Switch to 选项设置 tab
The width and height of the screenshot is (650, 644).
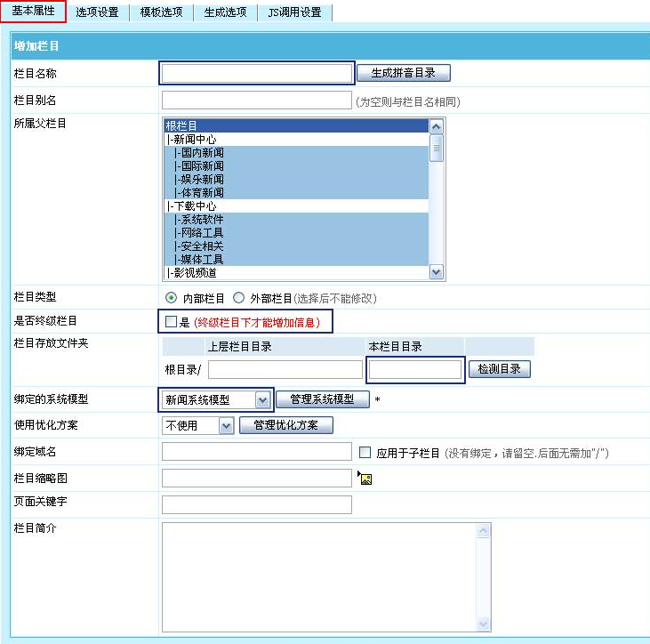97,12
